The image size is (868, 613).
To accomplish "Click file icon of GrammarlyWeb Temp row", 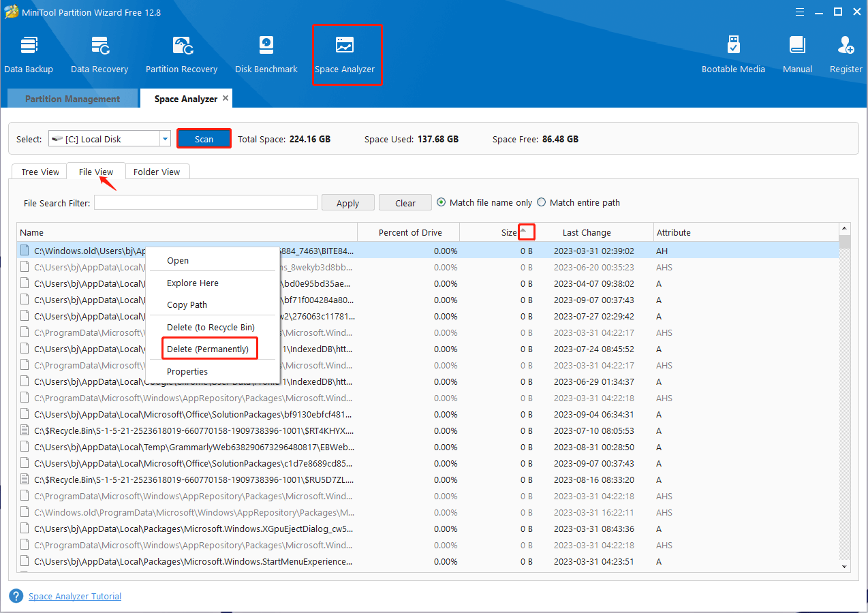I will coord(25,447).
